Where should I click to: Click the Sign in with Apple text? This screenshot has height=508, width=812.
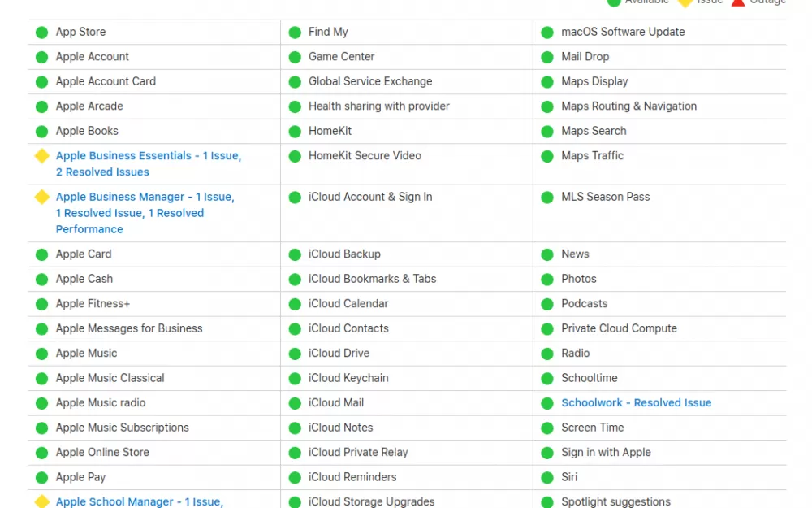click(x=606, y=453)
